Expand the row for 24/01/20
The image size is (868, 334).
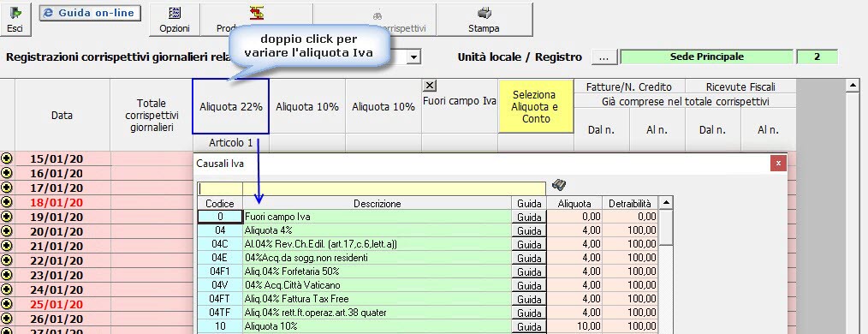7,289
